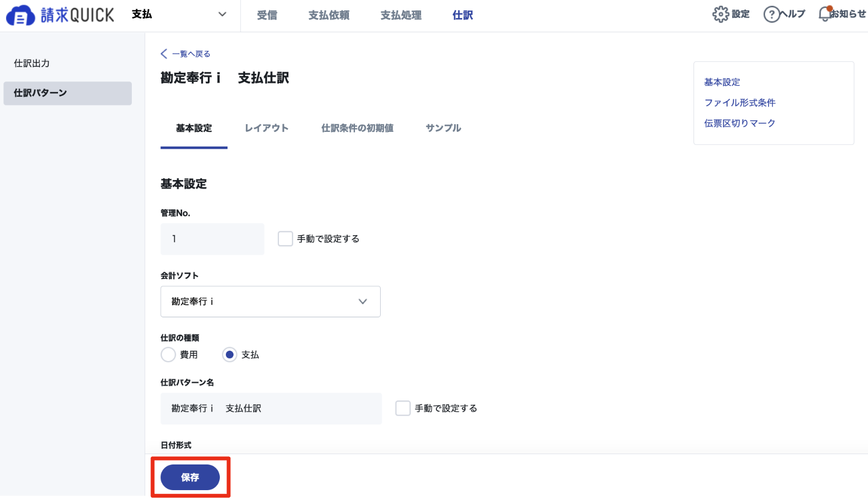Click the back arrow beside 一覧へ戻る

click(x=164, y=54)
